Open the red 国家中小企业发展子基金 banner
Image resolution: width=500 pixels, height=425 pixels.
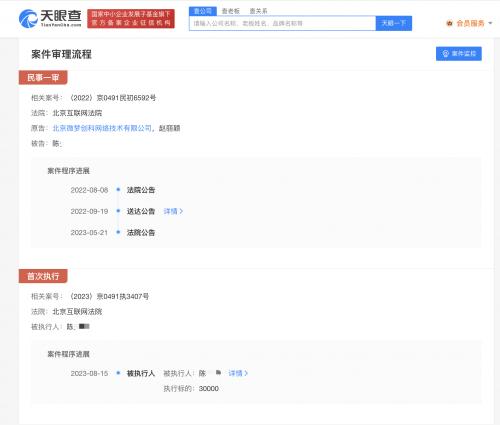[131, 19]
